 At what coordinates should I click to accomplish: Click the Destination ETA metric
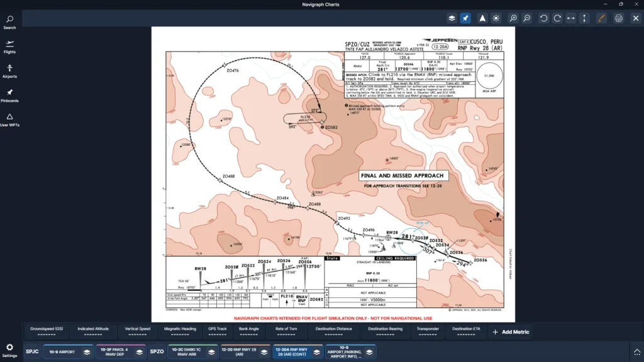pos(466,332)
